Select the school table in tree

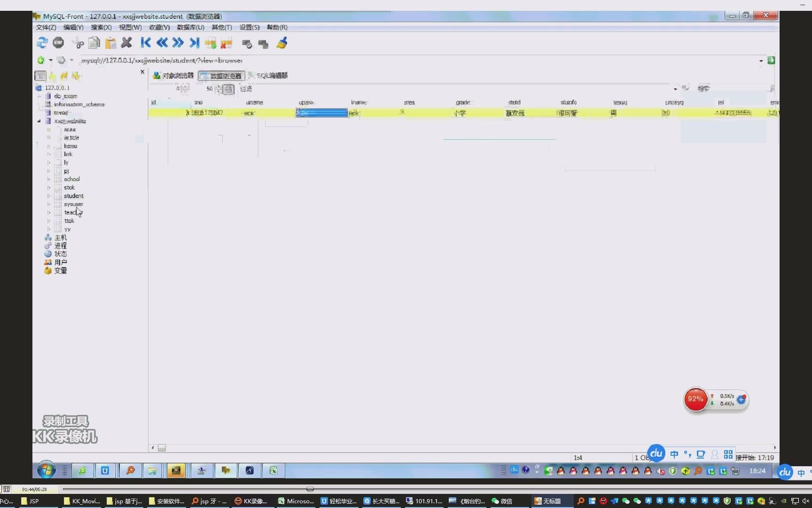(x=72, y=179)
